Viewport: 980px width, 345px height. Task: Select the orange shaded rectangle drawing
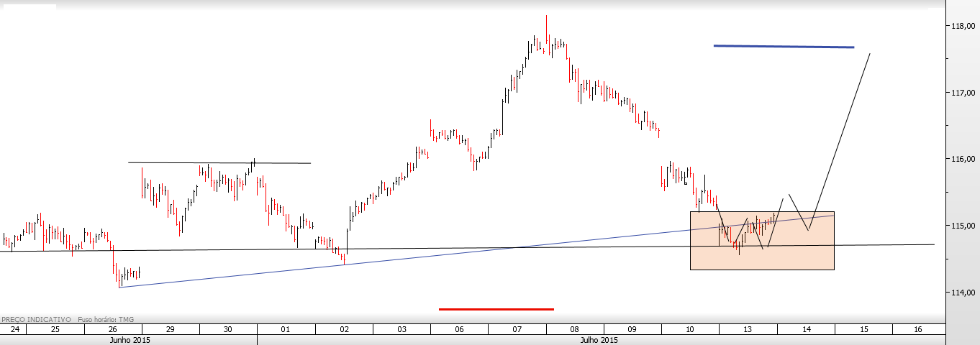pyautogui.click(x=762, y=241)
